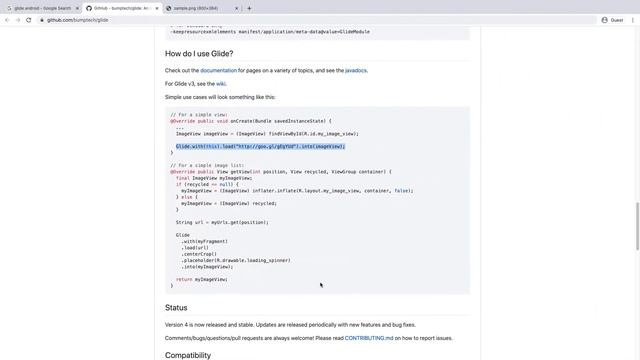Image resolution: width=640 pixels, height=360 pixels.
Task: Close the sample.png tab
Action: (236, 8)
